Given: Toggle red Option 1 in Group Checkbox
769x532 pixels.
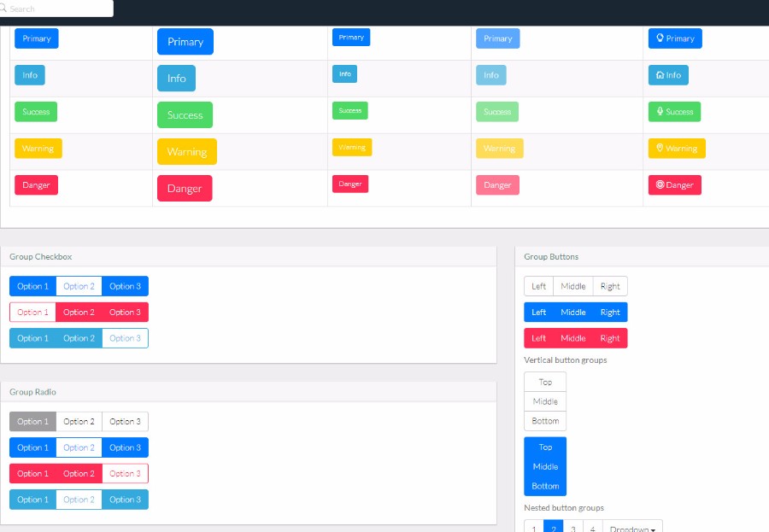Looking at the screenshot, I should tap(32, 313).
